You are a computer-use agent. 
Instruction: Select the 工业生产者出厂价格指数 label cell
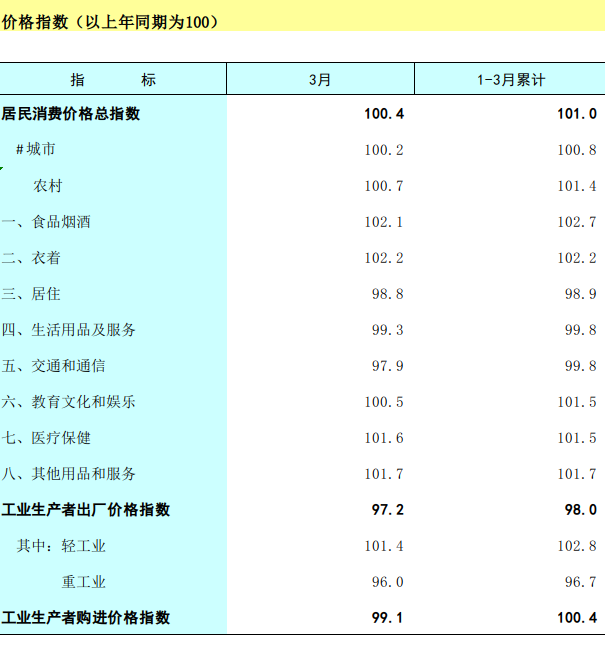pyautogui.click(x=86, y=510)
